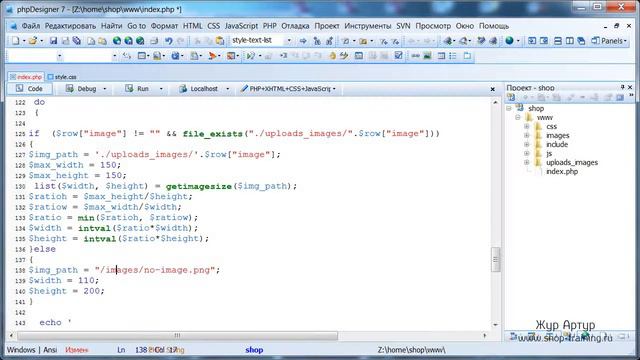The image size is (640, 360).
Task: Expand the include folder
Action: pos(527,144)
